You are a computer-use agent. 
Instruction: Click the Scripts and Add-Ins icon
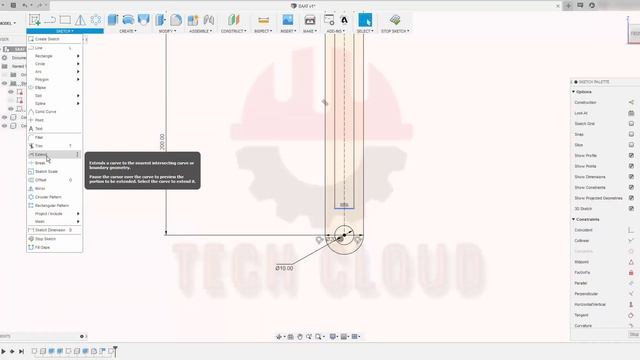(329, 20)
